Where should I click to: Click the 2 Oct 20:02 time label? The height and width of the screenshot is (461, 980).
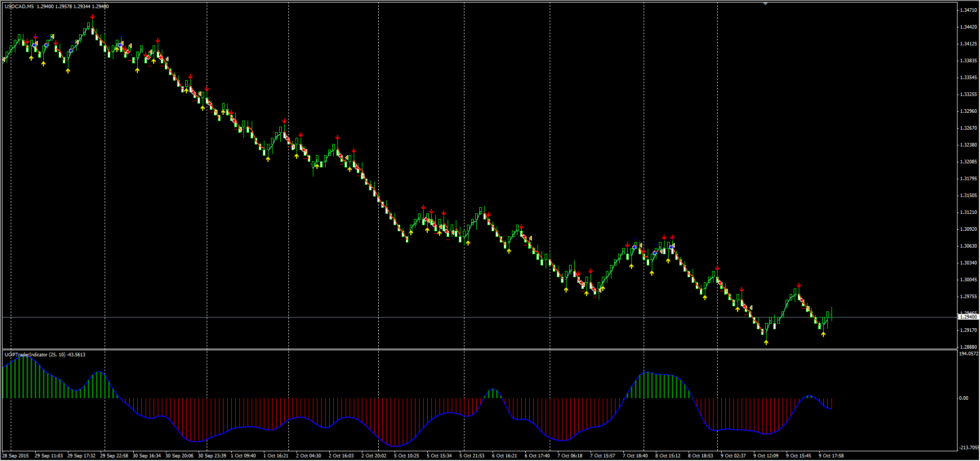[374, 456]
